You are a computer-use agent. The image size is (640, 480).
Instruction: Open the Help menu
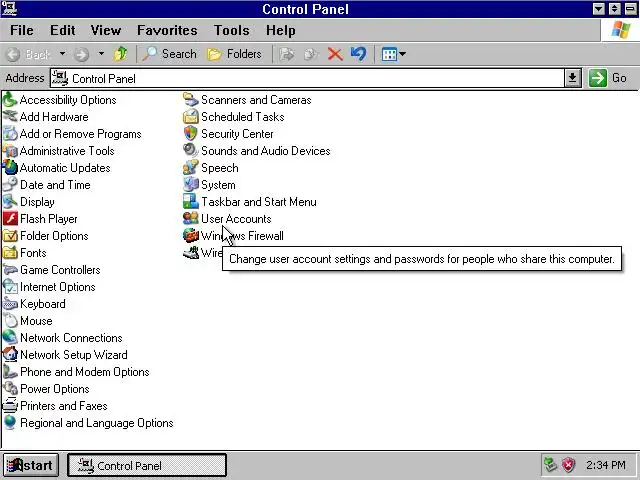point(281,30)
